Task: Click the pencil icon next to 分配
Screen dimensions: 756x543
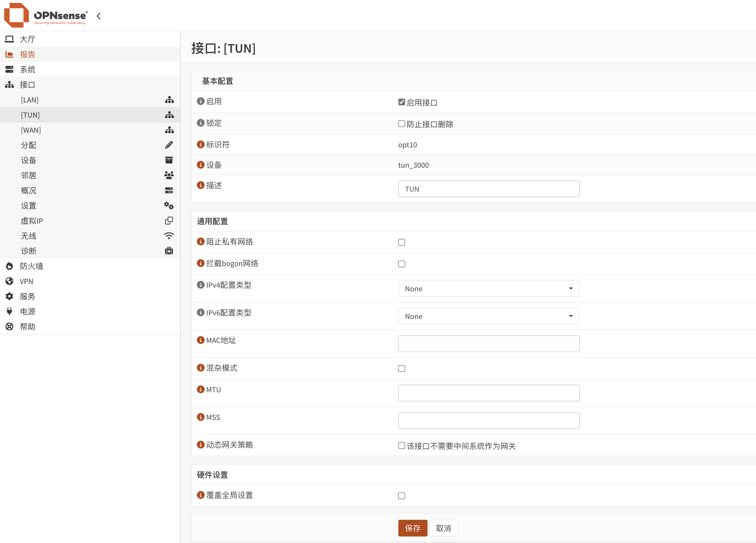Action: click(169, 145)
